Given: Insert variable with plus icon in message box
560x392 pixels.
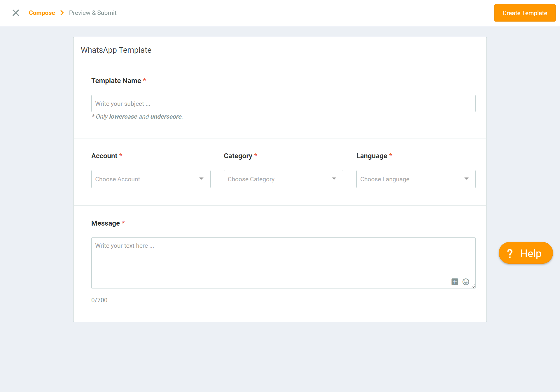Looking at the screenshot, I should (x=455, y=282).
